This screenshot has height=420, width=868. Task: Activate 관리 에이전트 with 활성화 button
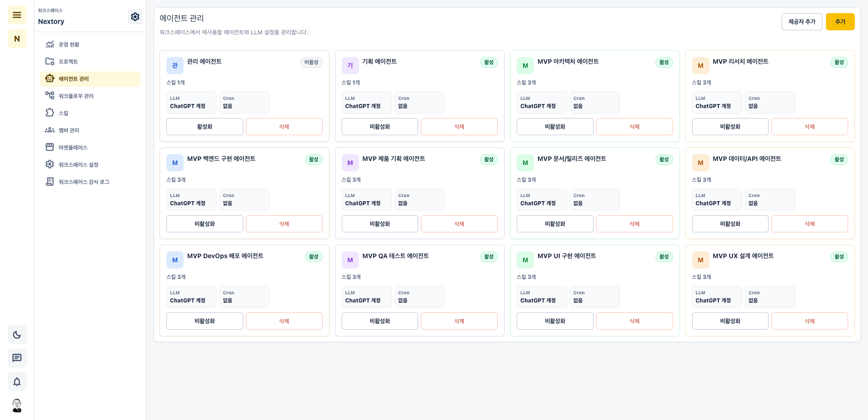pyautogui.click(x=205, y=127)
